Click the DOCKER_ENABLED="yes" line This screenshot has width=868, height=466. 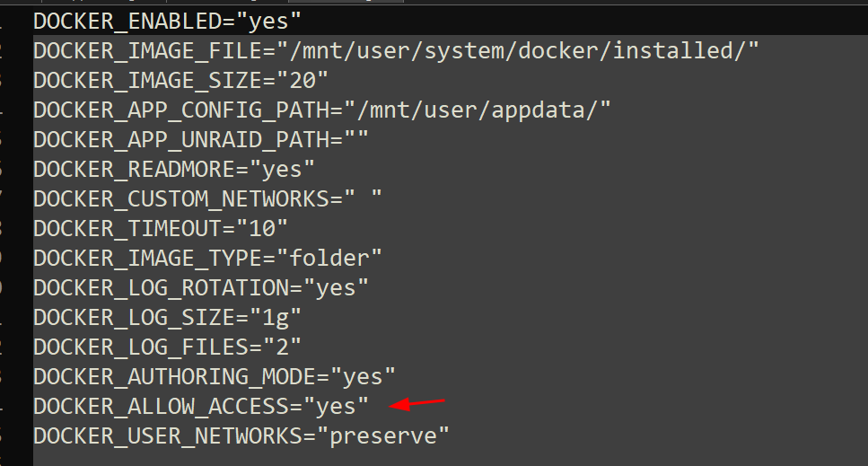[167, 21]
